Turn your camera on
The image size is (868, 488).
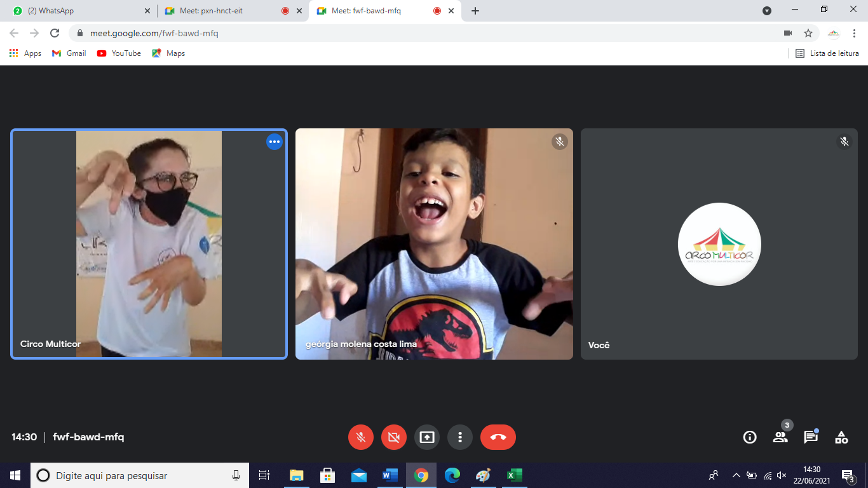click(393, 437)
